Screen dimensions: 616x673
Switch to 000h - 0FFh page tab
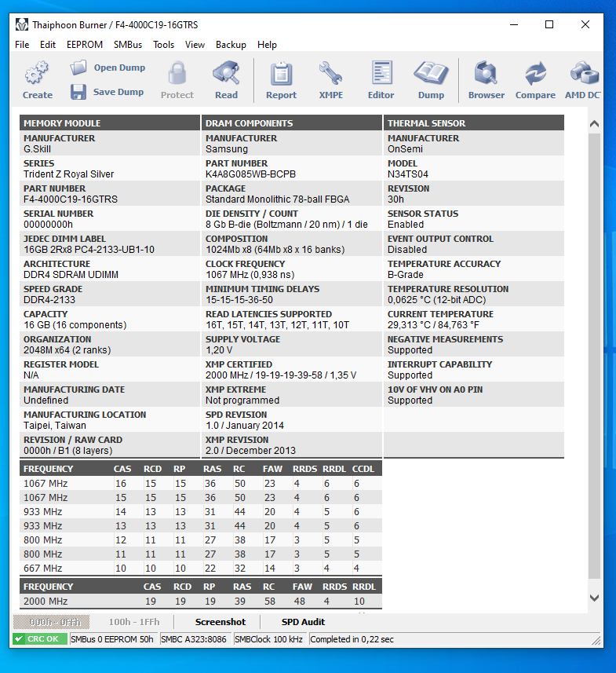(x=51, y=622)
